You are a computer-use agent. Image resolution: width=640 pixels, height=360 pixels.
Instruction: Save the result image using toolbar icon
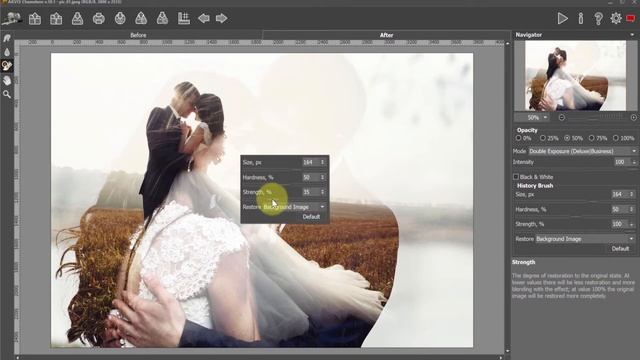click(77, 18)
